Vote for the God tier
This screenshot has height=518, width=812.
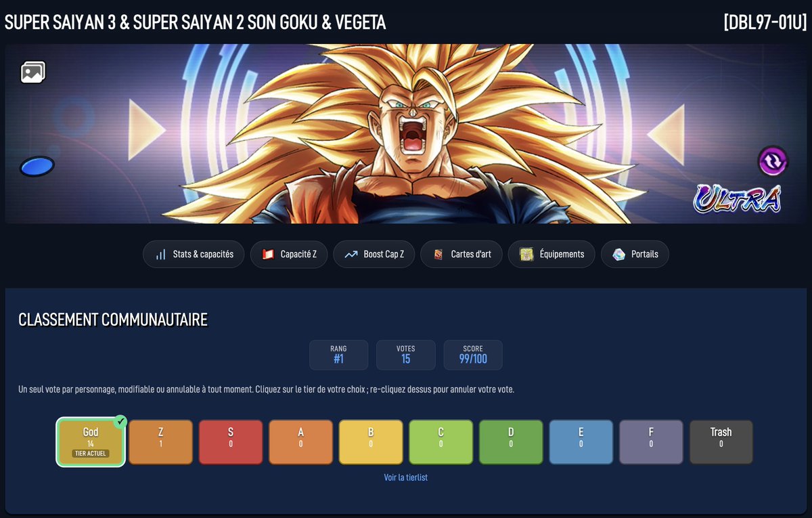tap(91, 442)
